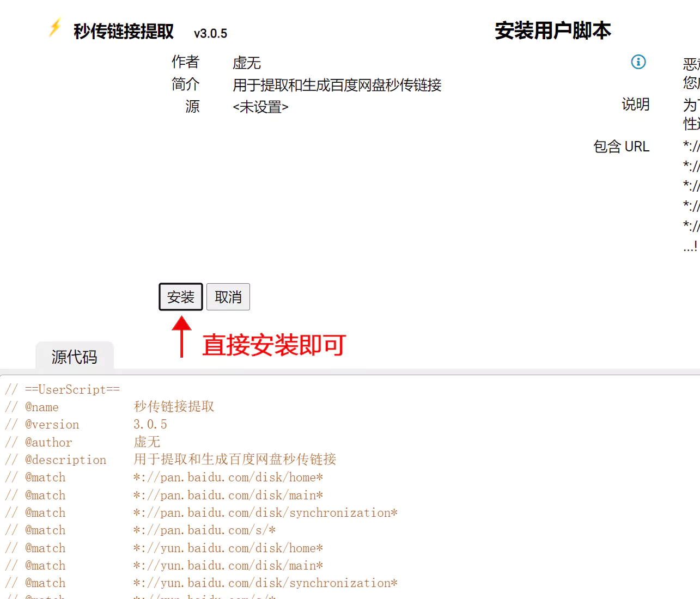Click the lightning bolt script icon
Viewport: 700px width, 599px height.
pyautogui.click(x=55, y=28)
